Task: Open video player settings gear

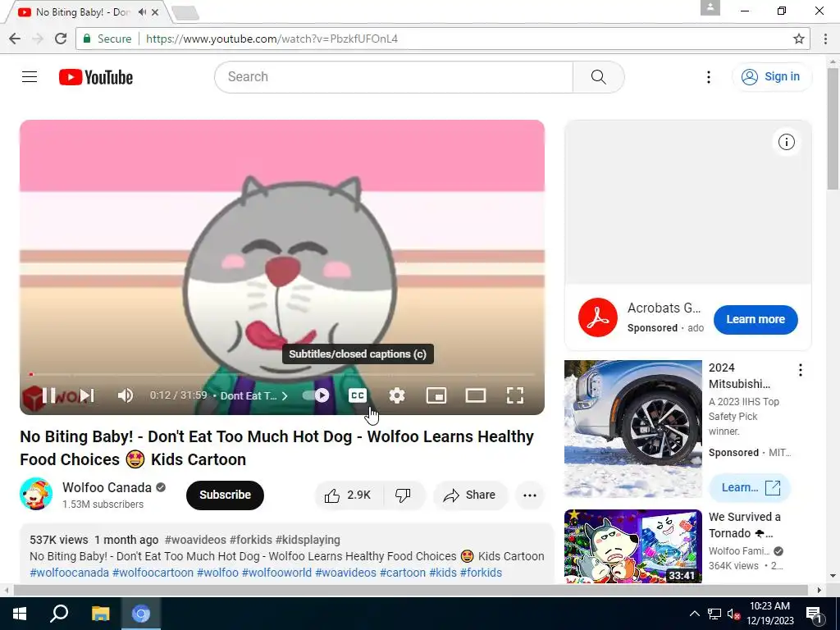Action: point(397,395)
